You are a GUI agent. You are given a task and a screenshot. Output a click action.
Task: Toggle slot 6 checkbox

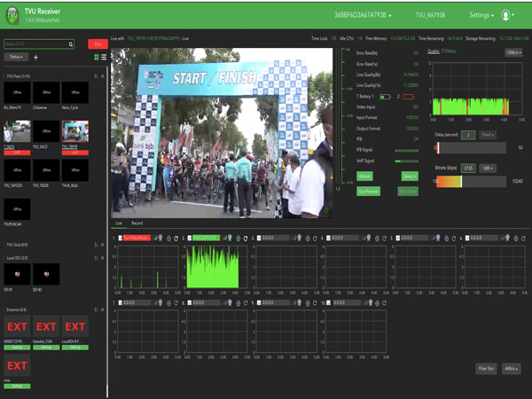(467, 239)
